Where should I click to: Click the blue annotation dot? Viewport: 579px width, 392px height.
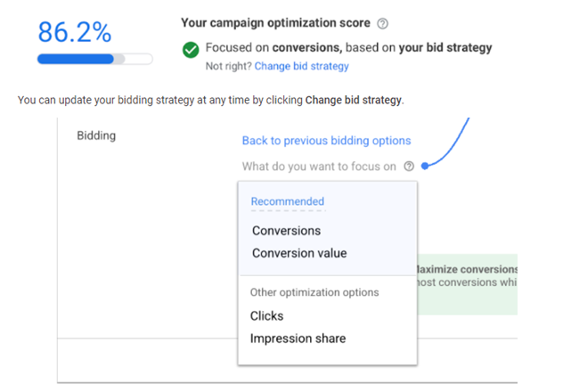[x=427, y=166]
